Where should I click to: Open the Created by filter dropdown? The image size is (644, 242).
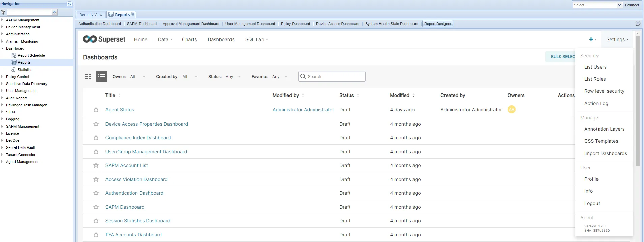190,77
